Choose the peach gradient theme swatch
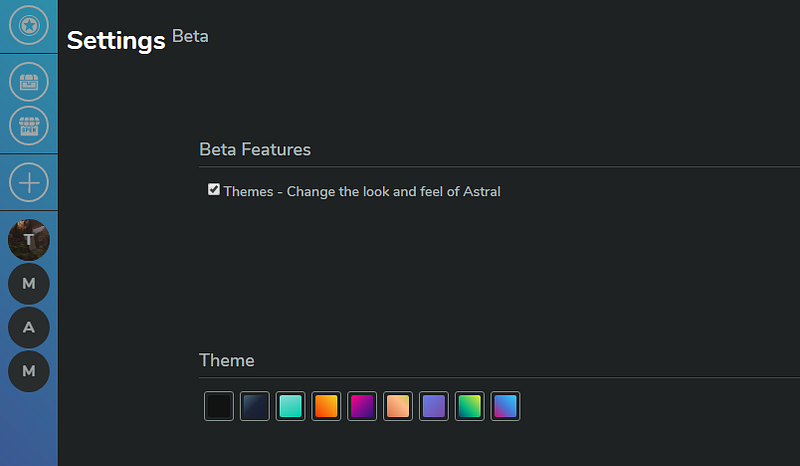This screenshot has width=800, height=466. 398,406
